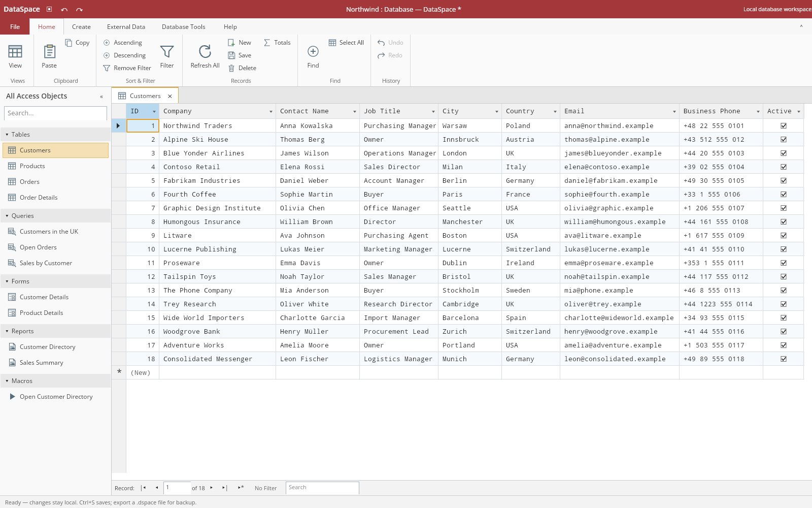
Task: Create a New record
Action: click(x=240, y=43)
